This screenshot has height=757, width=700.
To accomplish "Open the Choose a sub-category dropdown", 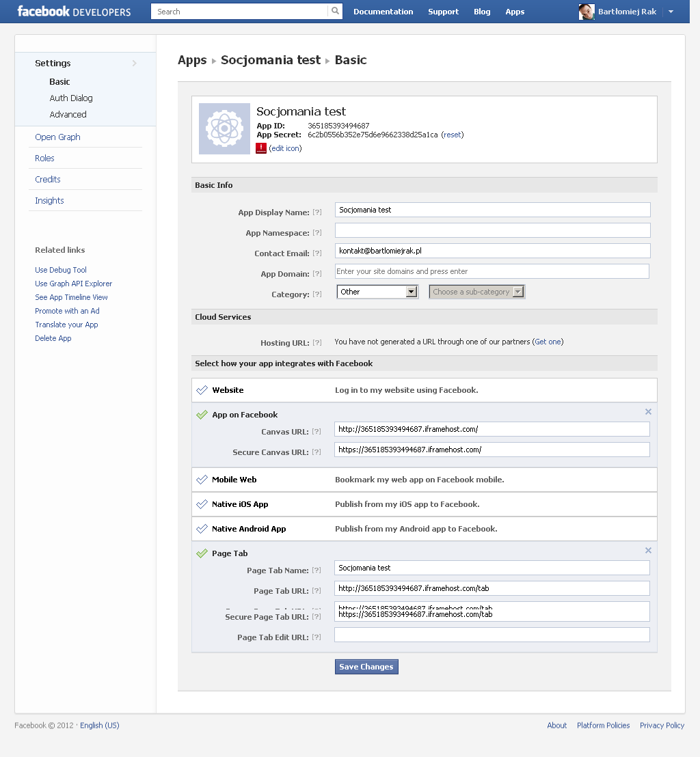I will pos(477,292).
